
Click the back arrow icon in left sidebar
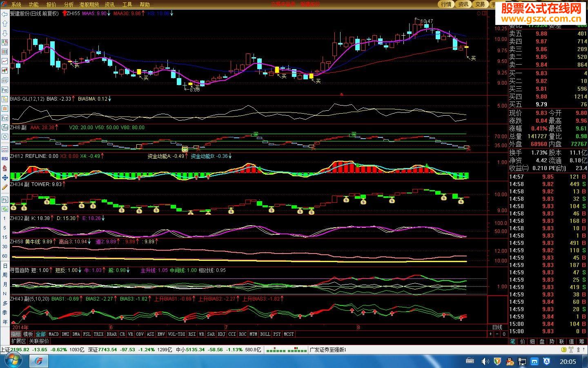(4, 14)
